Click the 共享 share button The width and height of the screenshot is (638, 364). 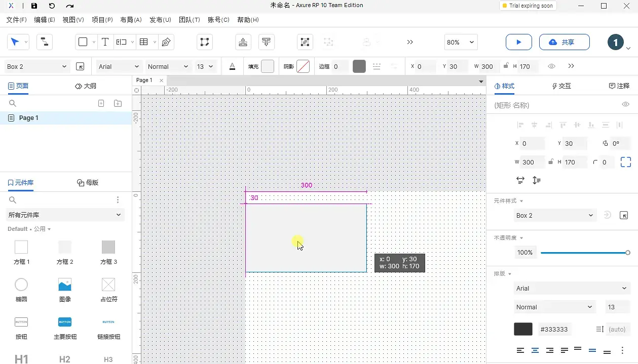click(x=564, y=42)
